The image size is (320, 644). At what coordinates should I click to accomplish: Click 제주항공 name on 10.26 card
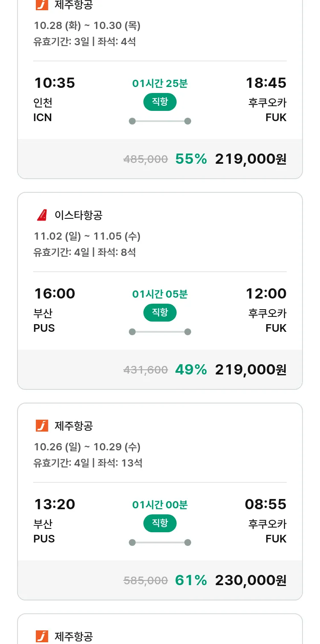point(74,426)
